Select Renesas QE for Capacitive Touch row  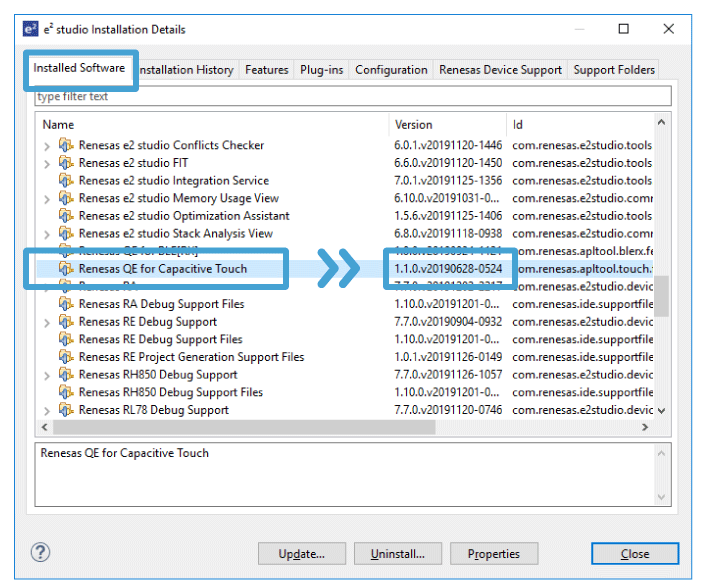[x=345, y=269]
